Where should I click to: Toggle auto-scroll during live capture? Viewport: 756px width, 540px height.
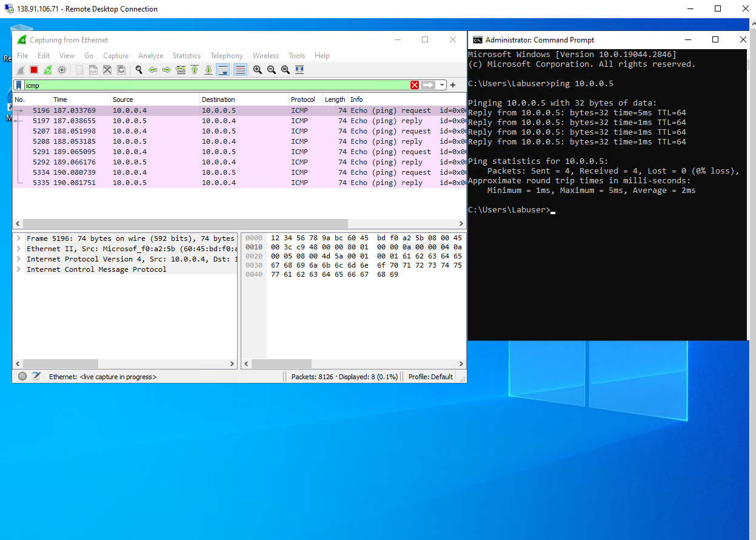(223, 69)
